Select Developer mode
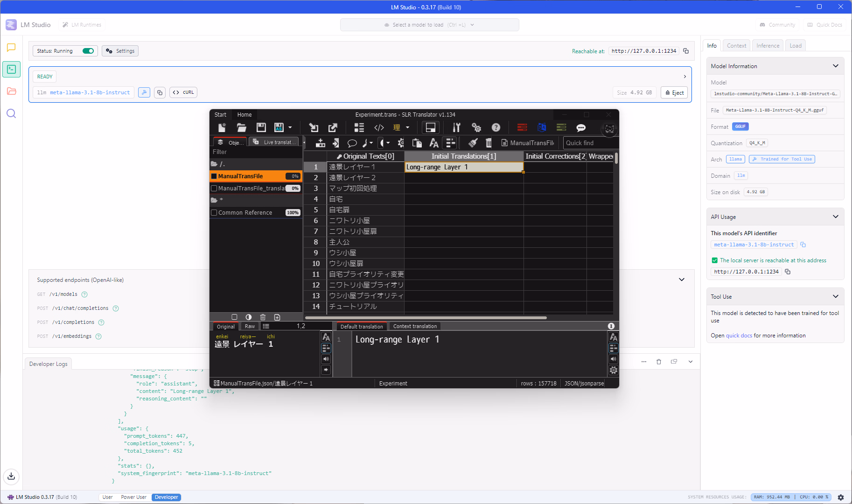This screenshot has height=504, width=852. [167, 497]
